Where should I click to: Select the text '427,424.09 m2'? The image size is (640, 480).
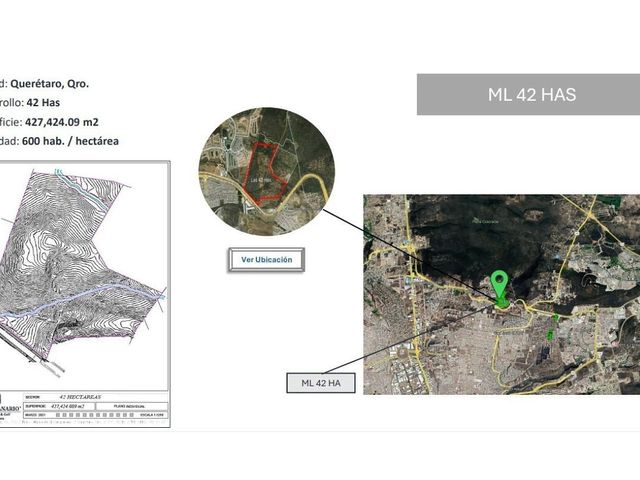tap(62, 122)
